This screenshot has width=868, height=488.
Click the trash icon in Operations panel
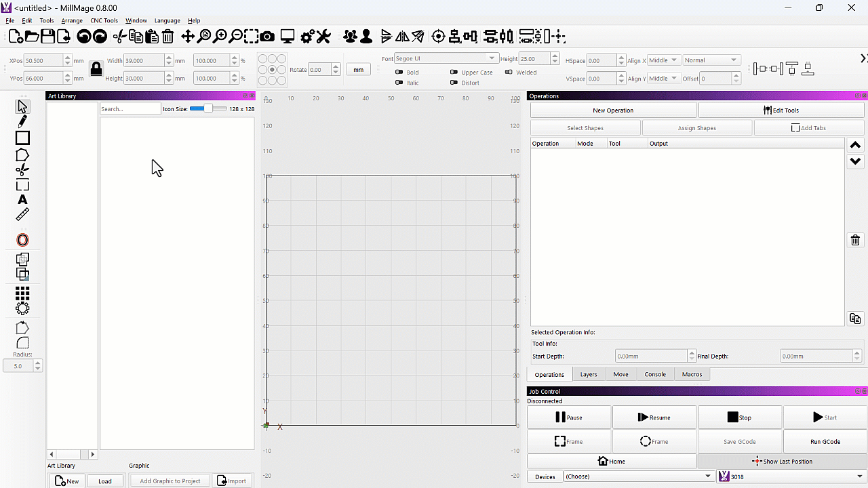coord(855,240)
